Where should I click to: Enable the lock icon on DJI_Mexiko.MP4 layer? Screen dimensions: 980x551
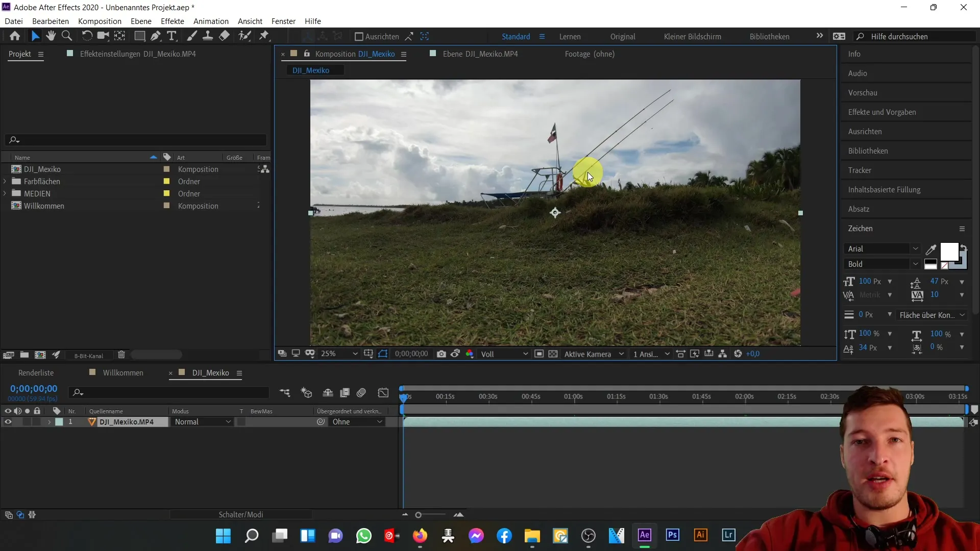(x=36, y=422)
